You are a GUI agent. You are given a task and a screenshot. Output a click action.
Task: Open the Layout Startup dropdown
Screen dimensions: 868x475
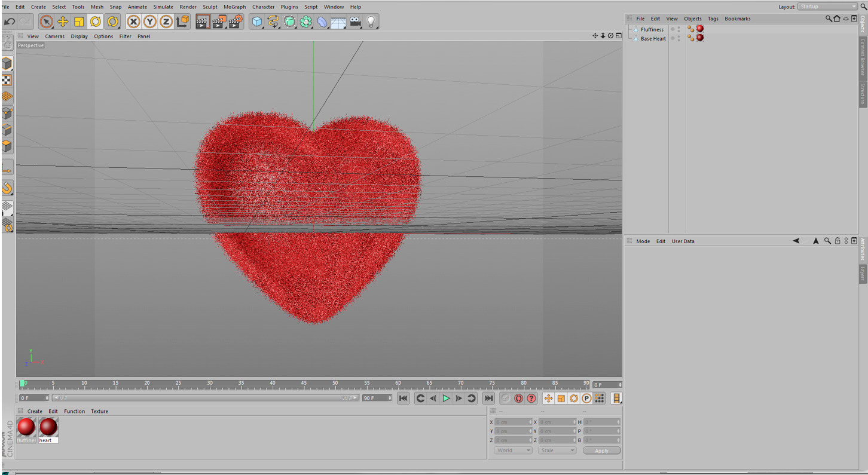point(827,7)
